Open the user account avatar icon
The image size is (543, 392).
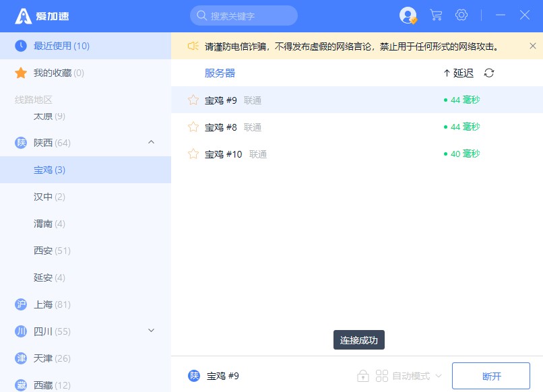click(408, 15)
